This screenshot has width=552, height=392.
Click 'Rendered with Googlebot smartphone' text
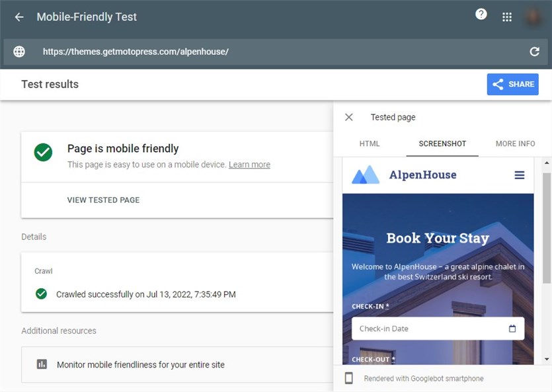424,379
